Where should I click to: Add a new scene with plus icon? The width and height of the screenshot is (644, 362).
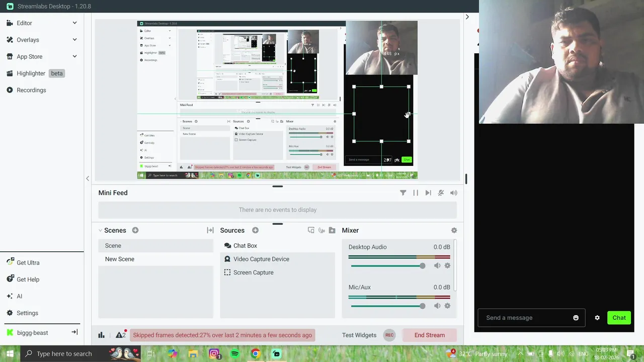(135, 230)
